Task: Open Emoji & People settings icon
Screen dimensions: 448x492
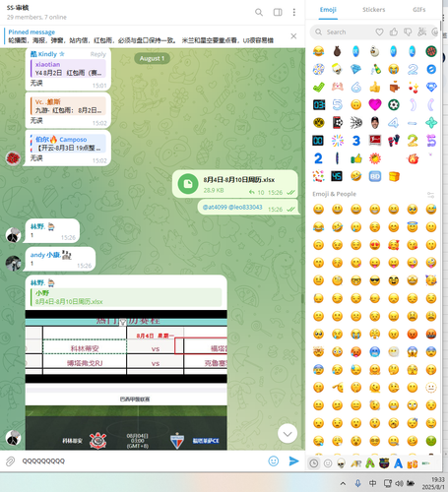Action: (430, 195)
